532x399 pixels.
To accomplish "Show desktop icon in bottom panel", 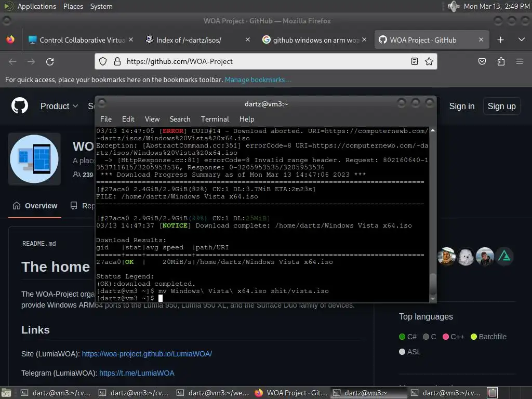I will tap(6, 393).
